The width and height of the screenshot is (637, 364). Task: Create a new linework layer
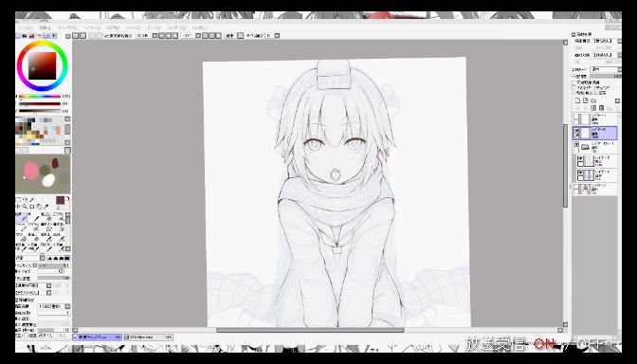pyautogui.click(x=586, y=100)
